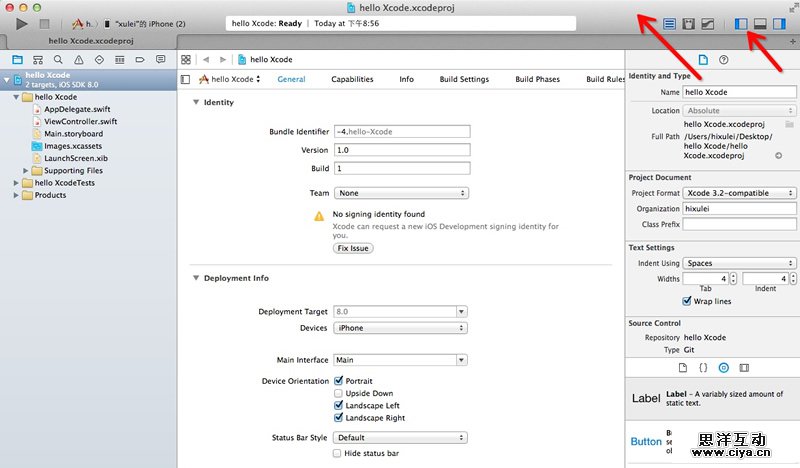Open the Devices dropdown showing iPhone
Viewport: 800px width, 468px height.
coord(400,328)
